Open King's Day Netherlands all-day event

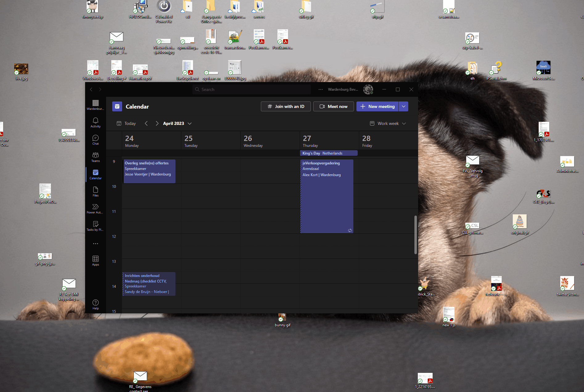pos(329,153)
